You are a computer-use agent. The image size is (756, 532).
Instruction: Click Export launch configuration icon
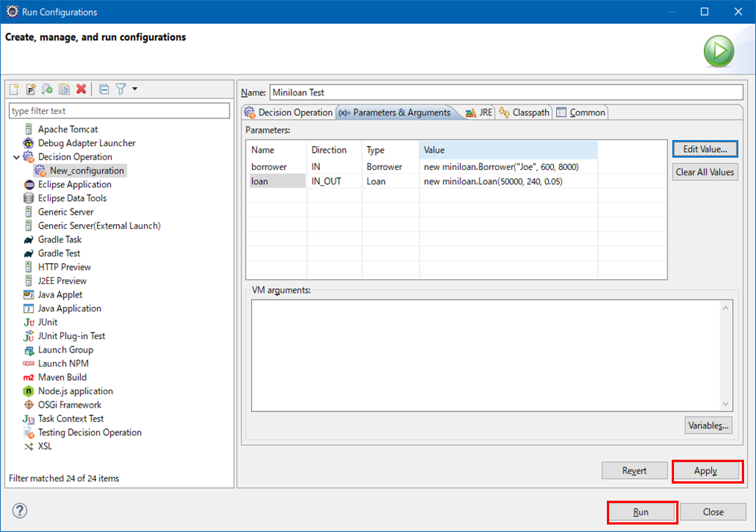click(x=47, y=89)
